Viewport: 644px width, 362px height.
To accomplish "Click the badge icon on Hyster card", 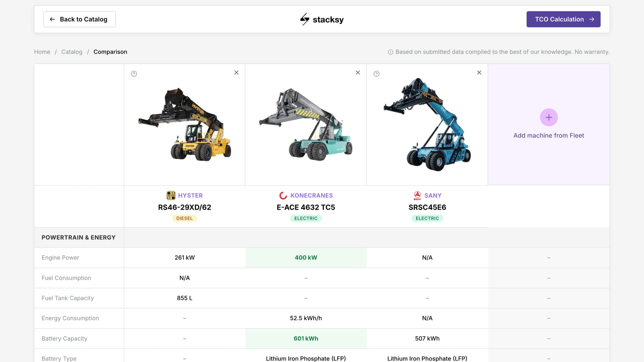I will click(x=134, y=74).
